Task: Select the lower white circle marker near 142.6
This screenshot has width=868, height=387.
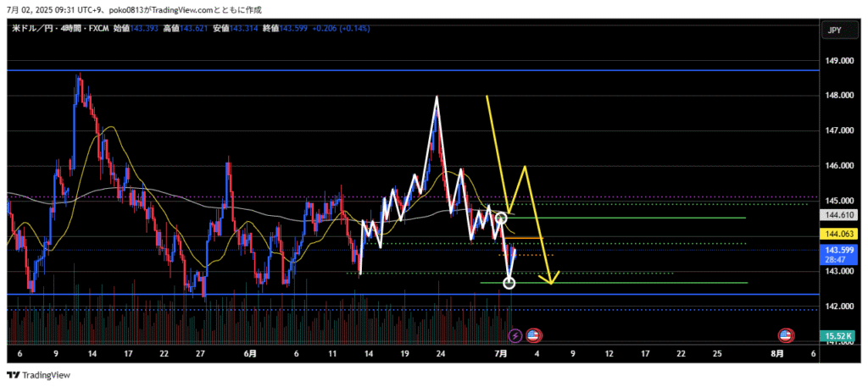Action: pyautogui.click(x=509, y=283)
